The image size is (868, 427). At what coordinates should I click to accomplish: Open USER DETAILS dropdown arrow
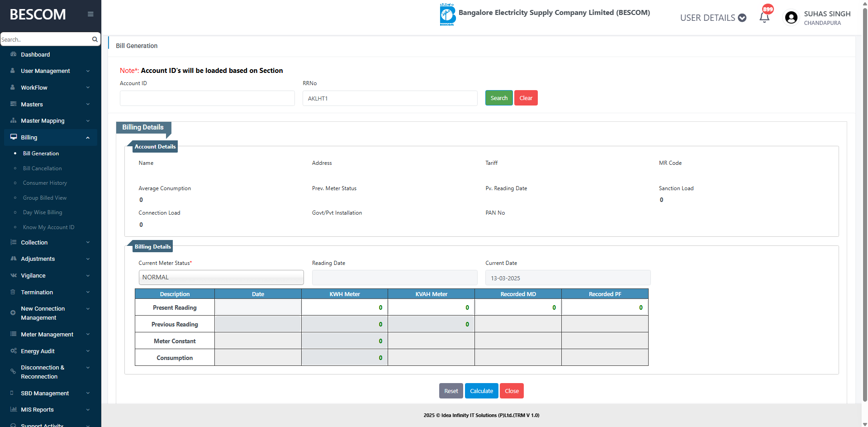coord(742,18)
